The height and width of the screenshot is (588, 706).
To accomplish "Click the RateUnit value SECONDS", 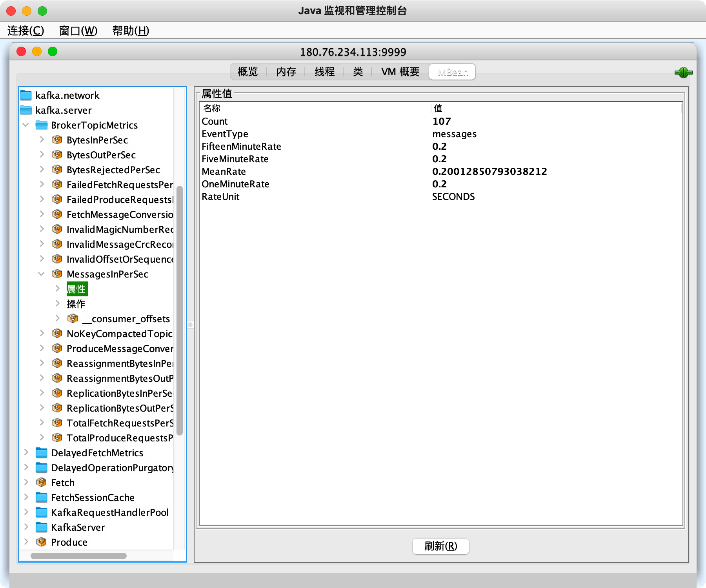I will [453, 196].
